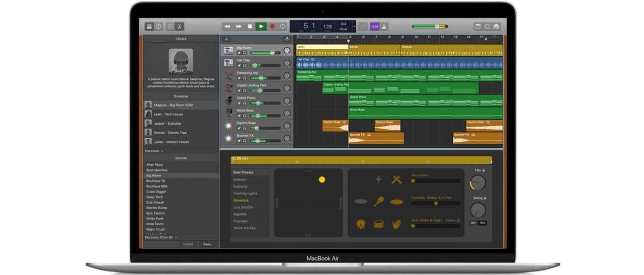644x275 pixels.
Task: Add a new track with plus button
Action: point(226,39)
